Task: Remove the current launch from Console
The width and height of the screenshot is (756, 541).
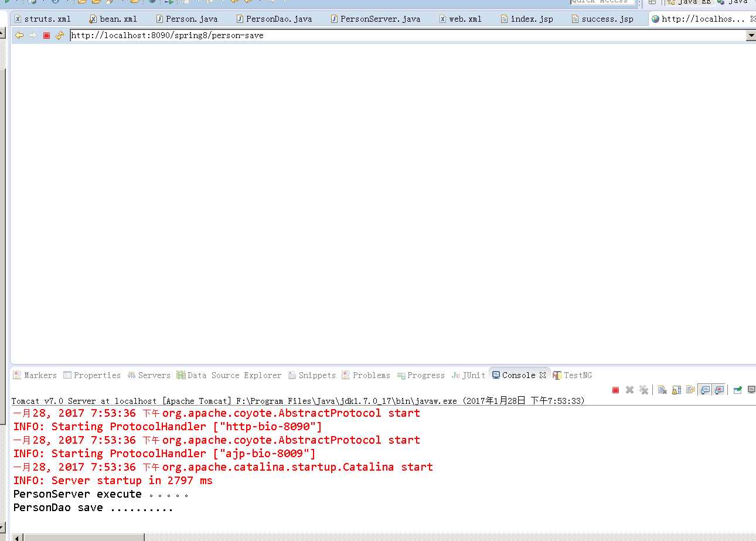Action: point(629,390)
